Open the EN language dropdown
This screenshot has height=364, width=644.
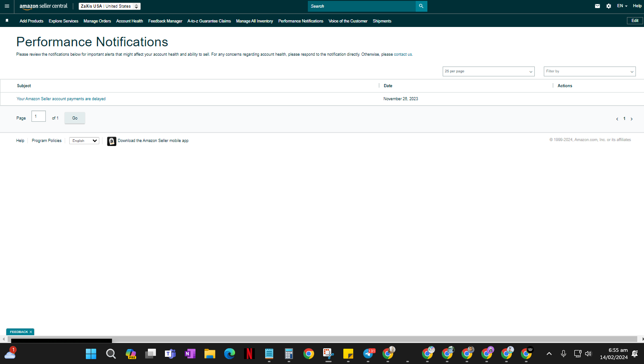click(x=622, y=6)
